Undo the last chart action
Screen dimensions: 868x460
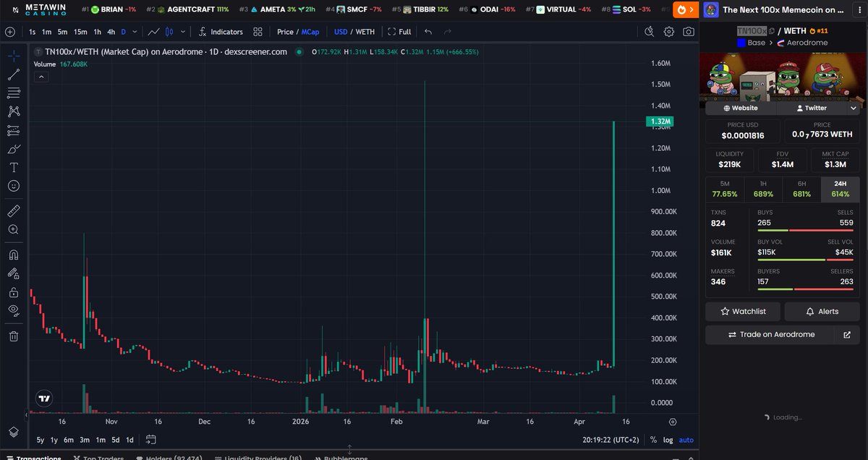(x=428, y=32)
